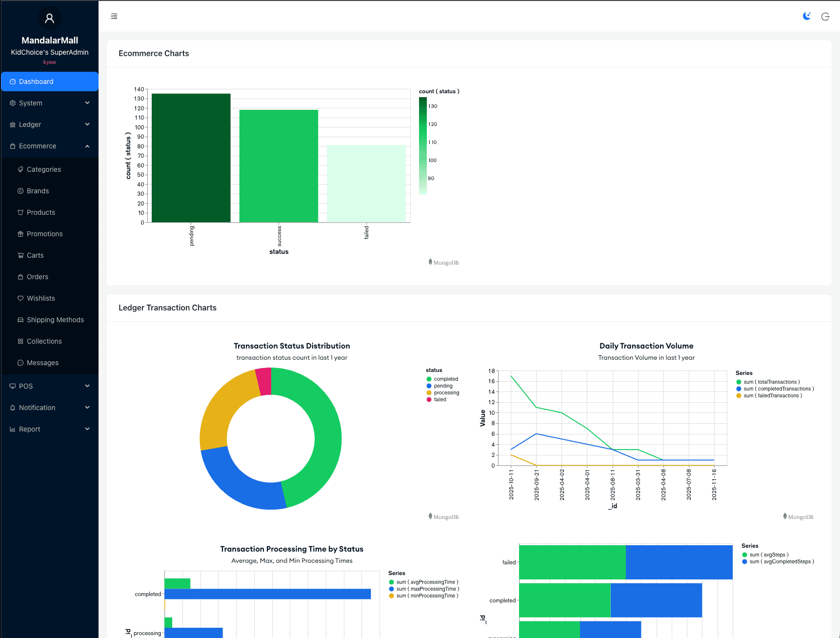840x638 pixels.
Task: Expand the POS submenu
Action: (49, 386)
